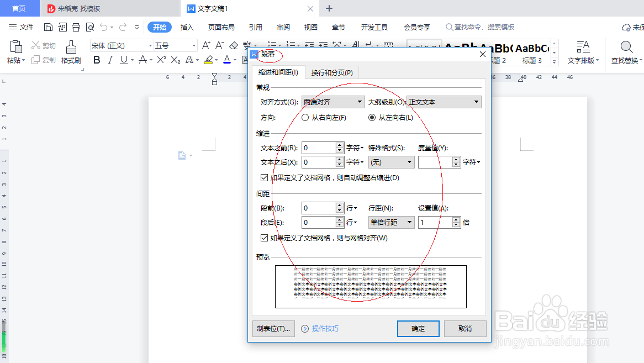
Task: Click the Increase Font Size icon
Action: (x=205, y=45)
